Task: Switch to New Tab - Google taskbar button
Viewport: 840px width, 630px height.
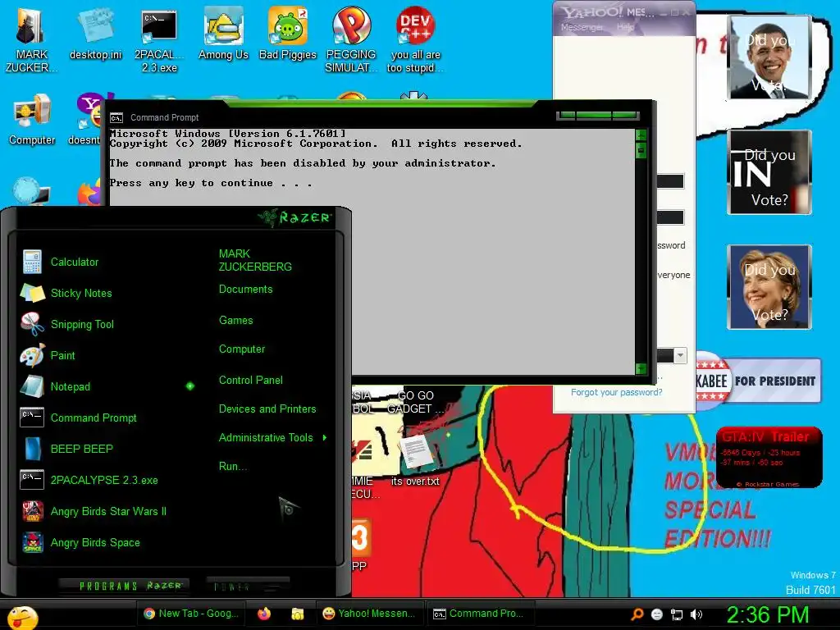Action: [x=190, y=614]
